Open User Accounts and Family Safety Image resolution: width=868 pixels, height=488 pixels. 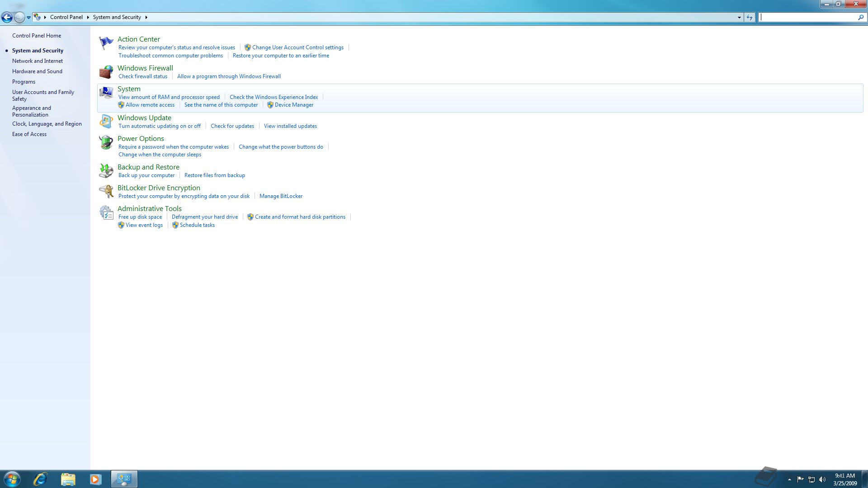tap(43, 95)
